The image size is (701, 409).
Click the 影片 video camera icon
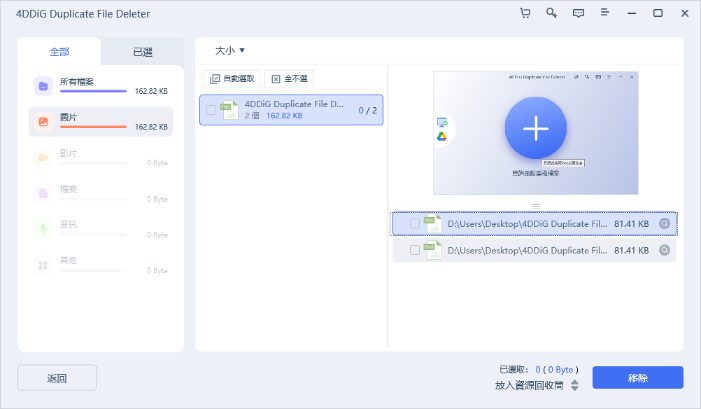(x=43, y=157)
